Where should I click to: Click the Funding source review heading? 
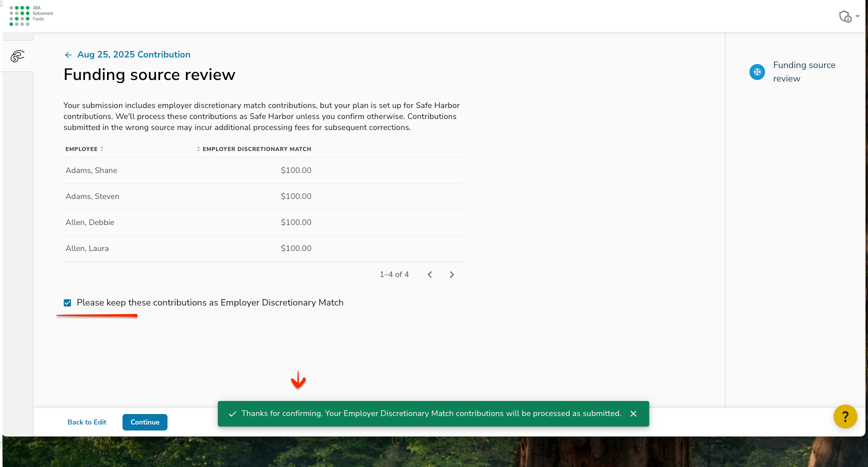pos(149,74)
